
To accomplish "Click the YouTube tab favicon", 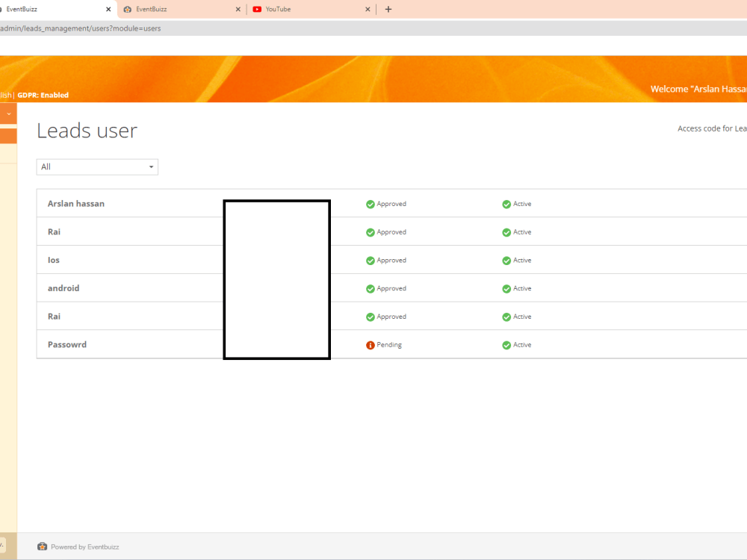I will tap(257, 9).
